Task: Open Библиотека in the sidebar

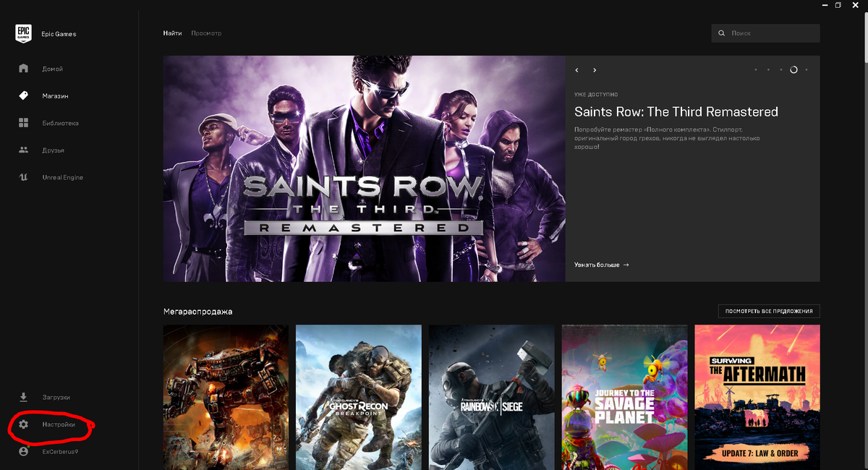Action: [60, 123]
